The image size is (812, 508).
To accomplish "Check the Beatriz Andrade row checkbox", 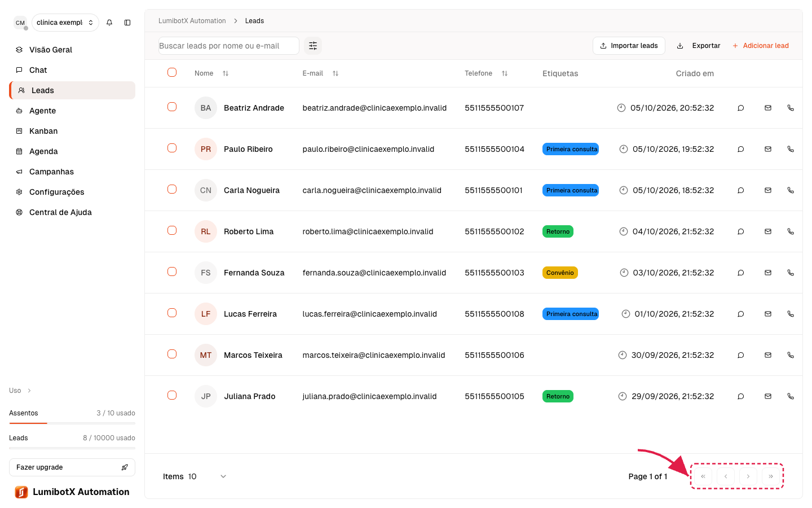I will (x=172, y=107).
